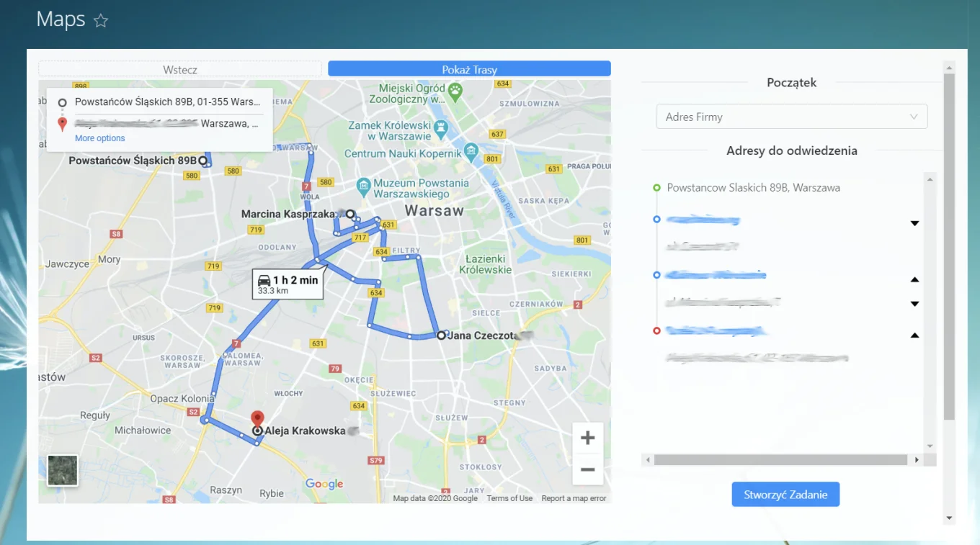Open the More options link
This screenshot has width=980, height=545.
[99, 138]
